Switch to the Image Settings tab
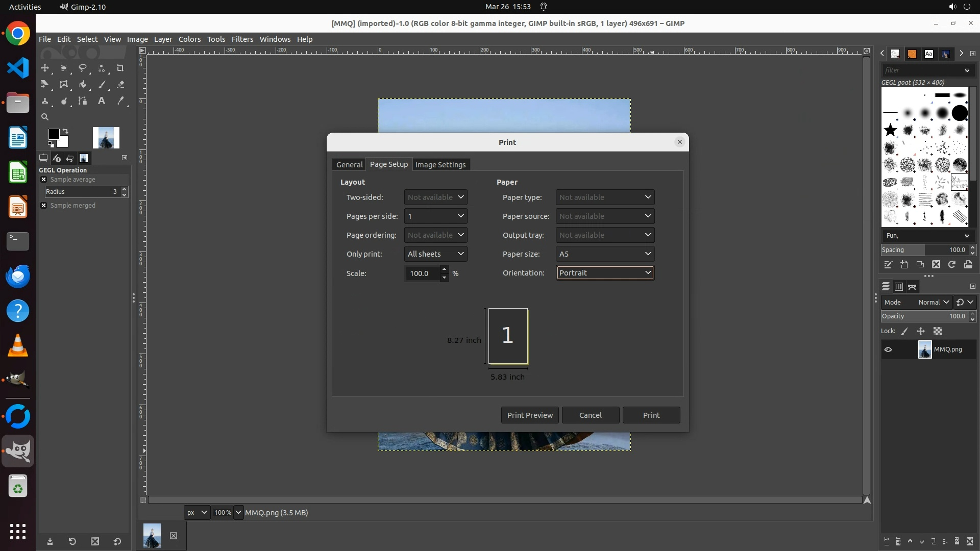This screenshot has width=980, height=551. [440, 165]
